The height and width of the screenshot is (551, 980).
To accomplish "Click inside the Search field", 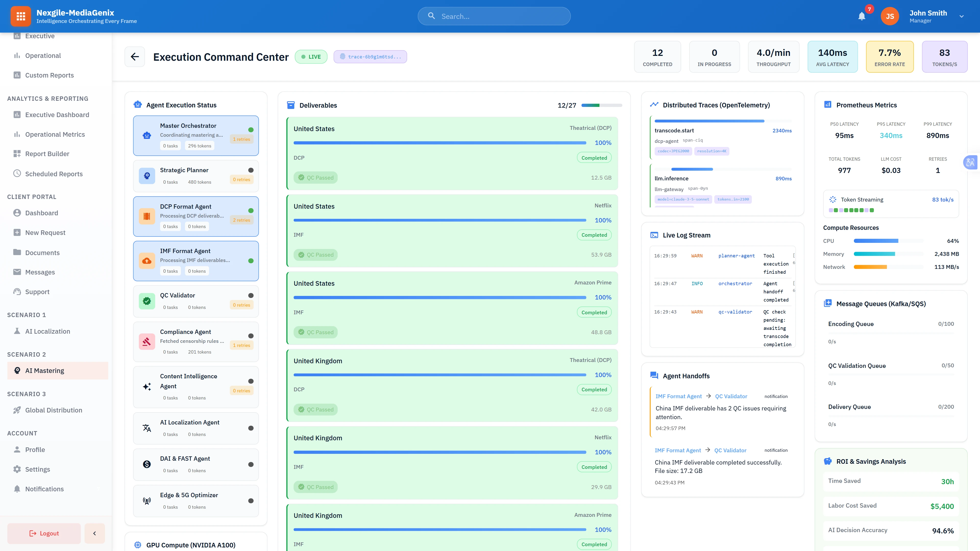I will 494,16.
